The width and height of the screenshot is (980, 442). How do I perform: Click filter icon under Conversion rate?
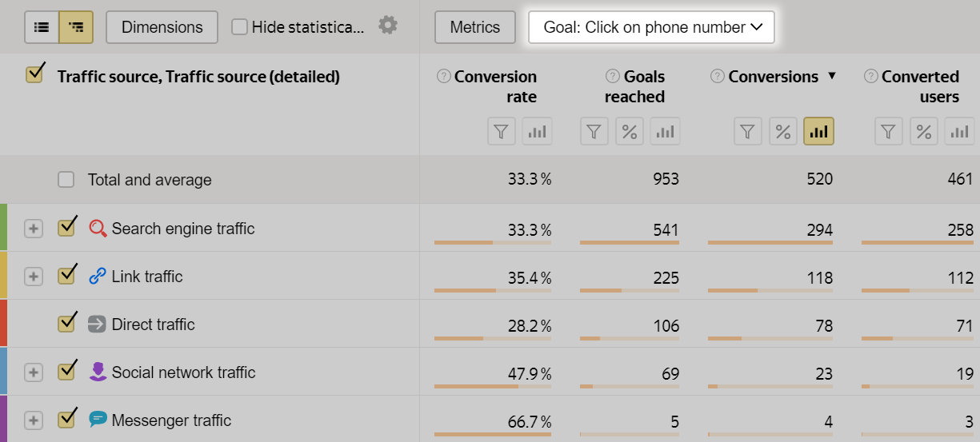tap(502, 132)
